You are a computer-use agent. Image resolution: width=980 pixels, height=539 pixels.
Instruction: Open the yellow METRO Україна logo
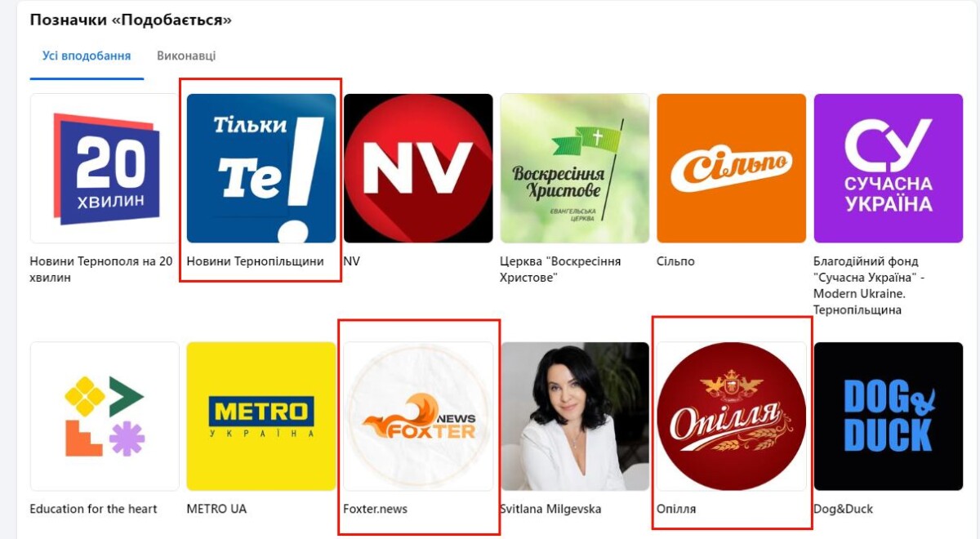(x=261, y=416)
